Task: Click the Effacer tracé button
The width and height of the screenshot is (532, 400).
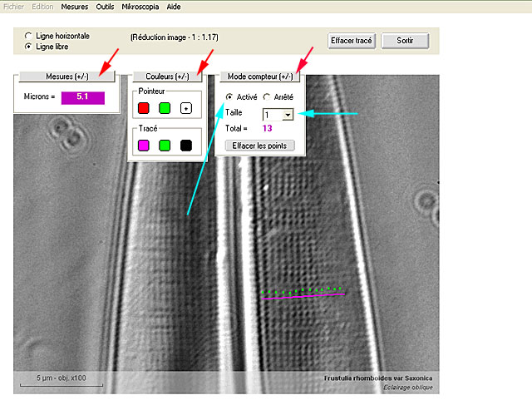Action: 352,41
